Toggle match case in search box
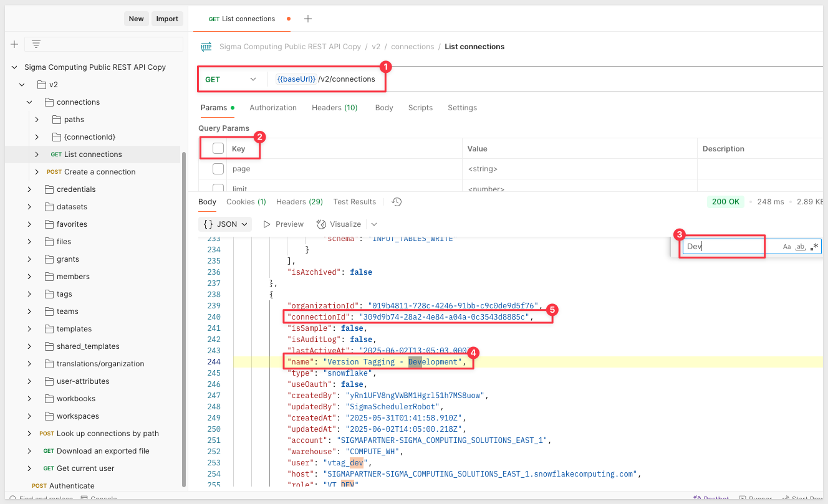 787,247
